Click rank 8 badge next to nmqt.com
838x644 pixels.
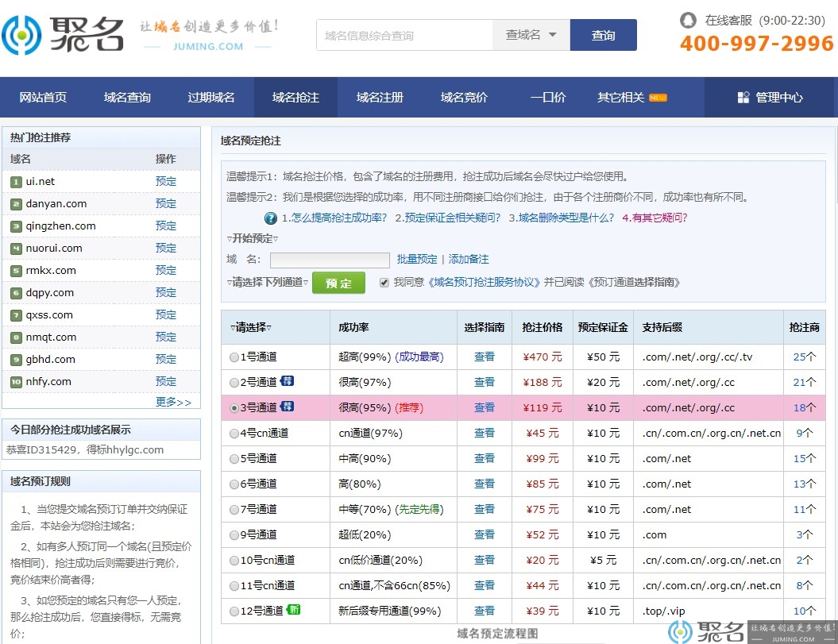coord(16,337)
